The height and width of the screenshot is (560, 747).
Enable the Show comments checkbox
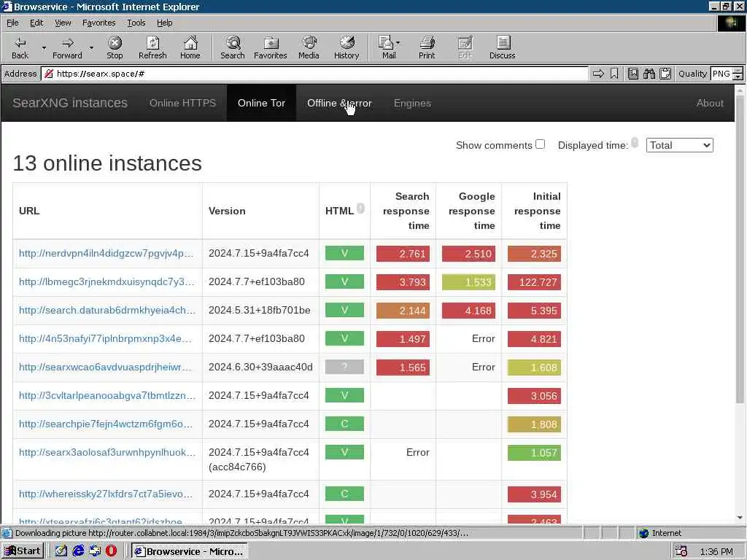tap(540, 144)
